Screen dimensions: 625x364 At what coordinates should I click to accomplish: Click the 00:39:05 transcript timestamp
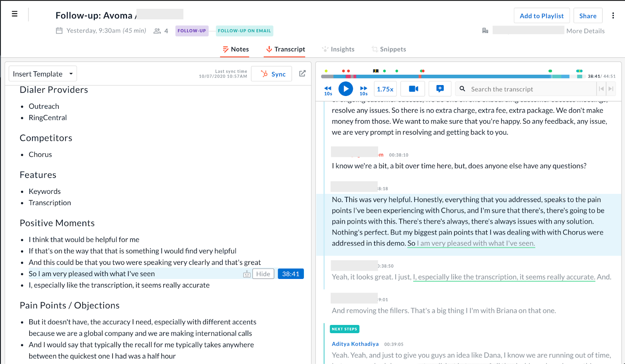[x=394, y=344]
